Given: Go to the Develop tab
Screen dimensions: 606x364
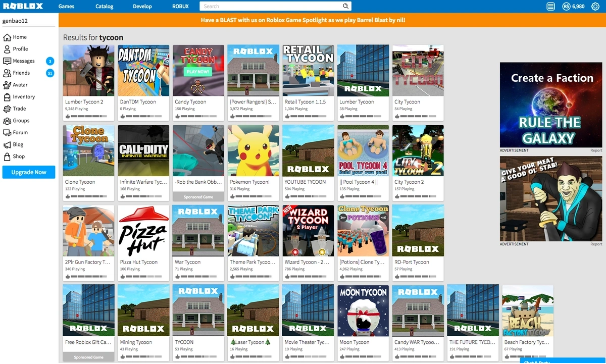Looking at the screenshot, I should pos(142,7).
